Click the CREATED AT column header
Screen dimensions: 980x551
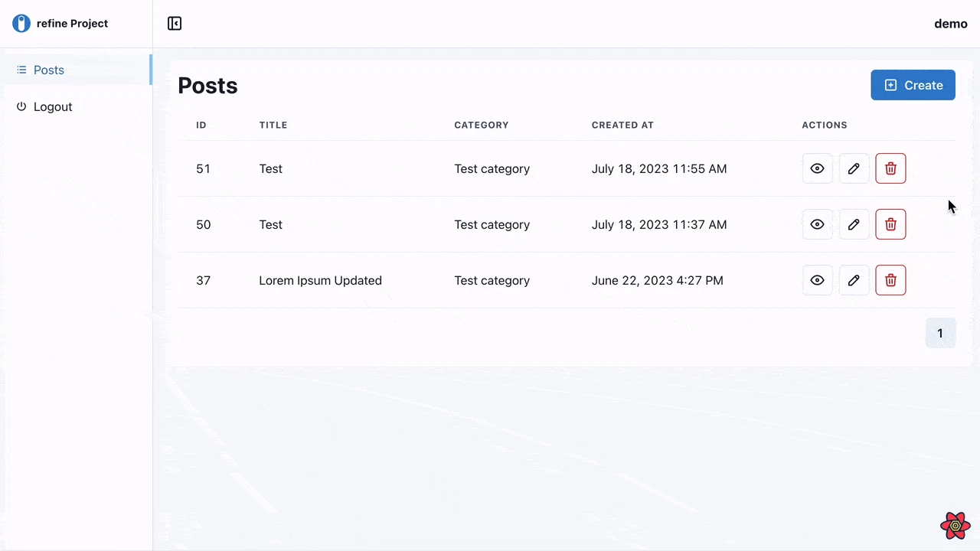pos(622,125)
